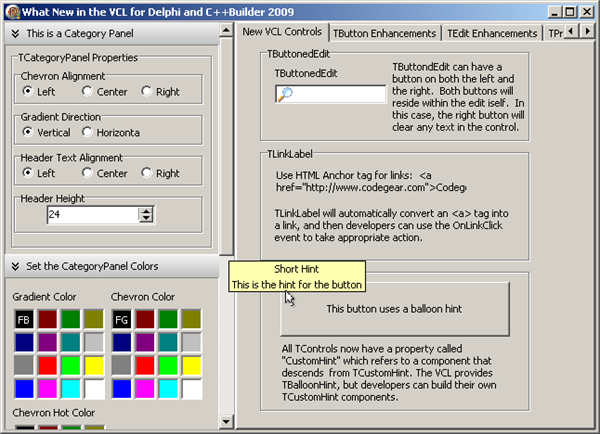Collapse the "Set the CategoryPanel Colors" panel
600x434 pixels.
click(x=14, y=266)
